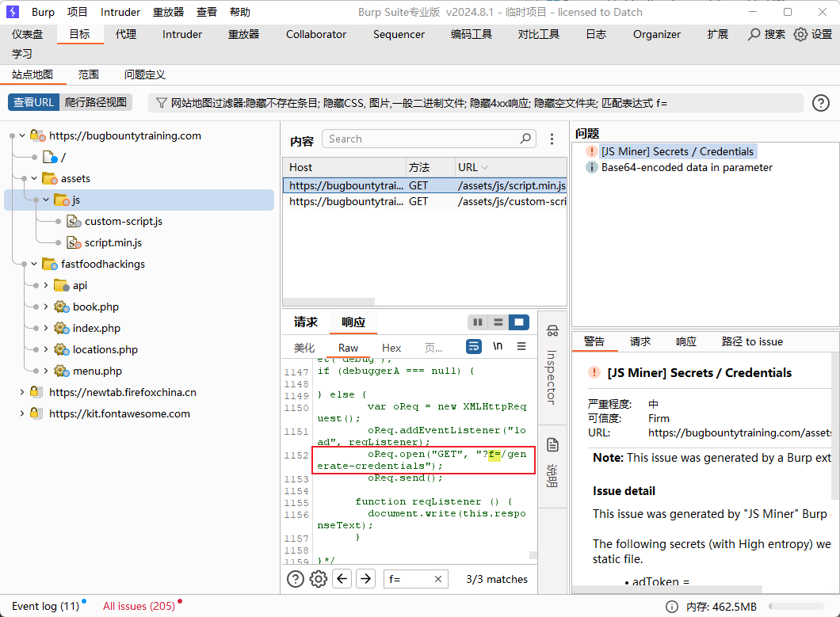This screenshot has width=840, height=617.
Task: Switch to the 请求 tab in message viewer
Action: pyautogui.click(x=305, y=322)
